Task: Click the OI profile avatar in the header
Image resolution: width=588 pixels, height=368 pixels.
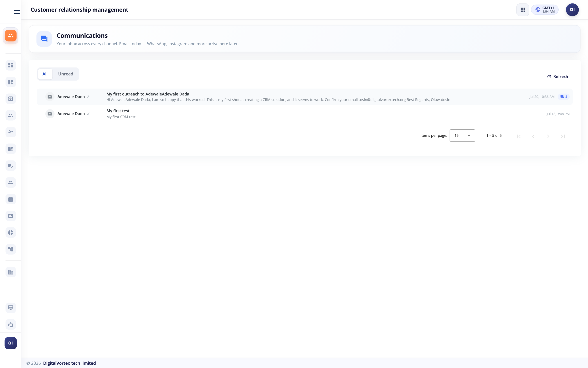Action: coord(572,10)
